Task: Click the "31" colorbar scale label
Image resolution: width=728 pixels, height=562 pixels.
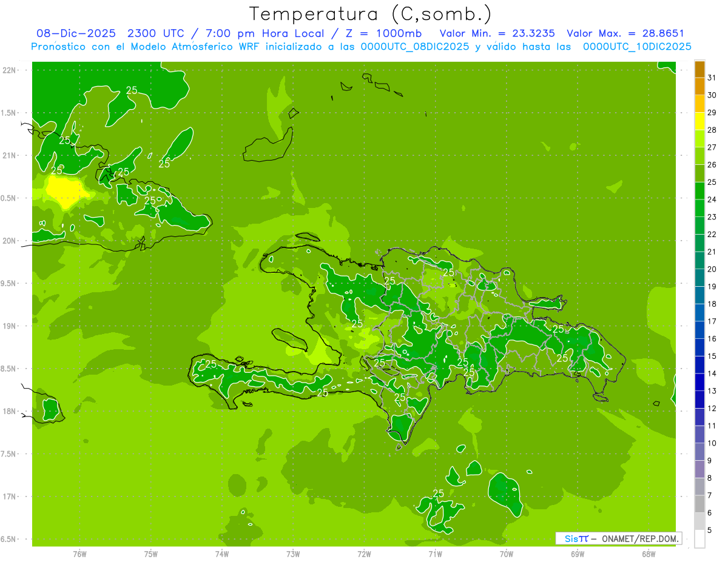Action: [x=712, y=78]
